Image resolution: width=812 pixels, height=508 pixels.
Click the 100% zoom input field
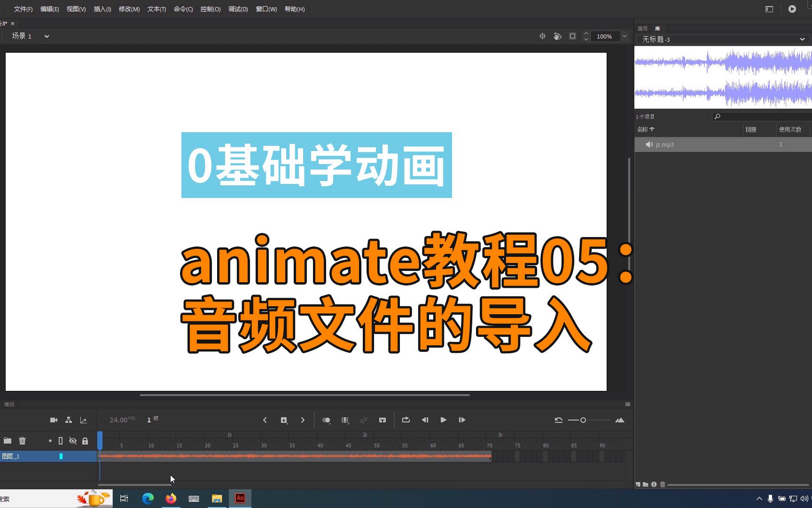(605, 36)
